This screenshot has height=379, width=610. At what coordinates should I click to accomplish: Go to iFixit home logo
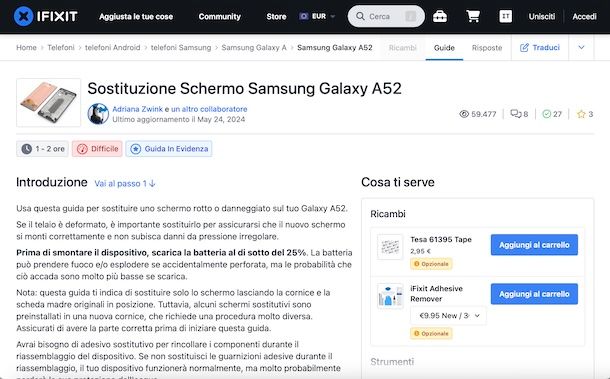(x=46, y=16)
